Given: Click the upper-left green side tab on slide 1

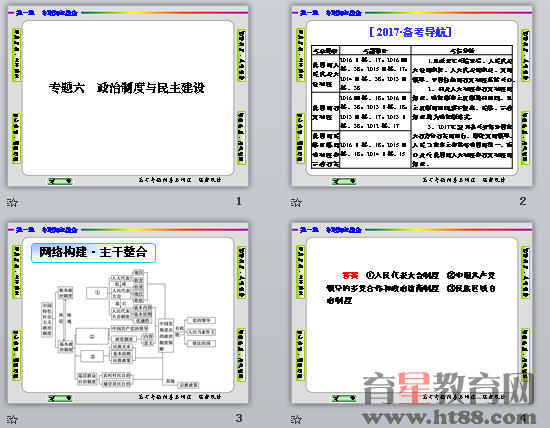Looking at the screenshot, I should [16, 55].
